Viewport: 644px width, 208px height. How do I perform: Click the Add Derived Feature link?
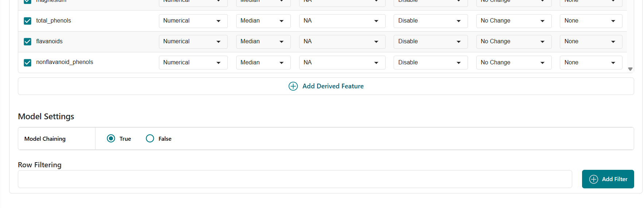[x=333, y=86]
